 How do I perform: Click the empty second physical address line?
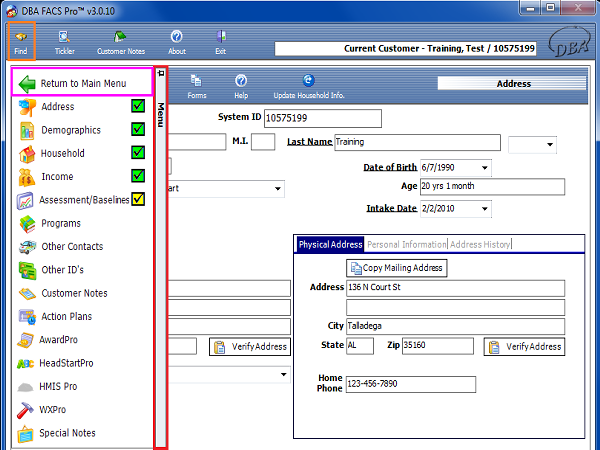point(455,307)
